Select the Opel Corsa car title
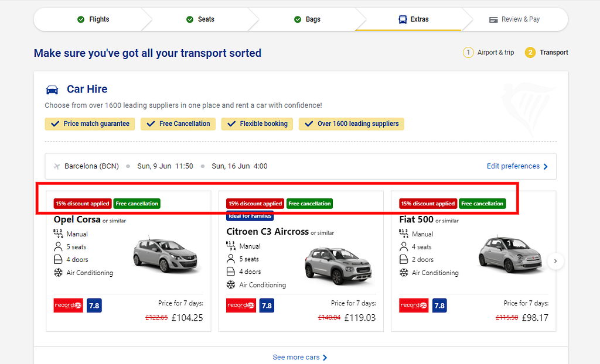Screen dimensions: 600x364 tap(77, 219)
